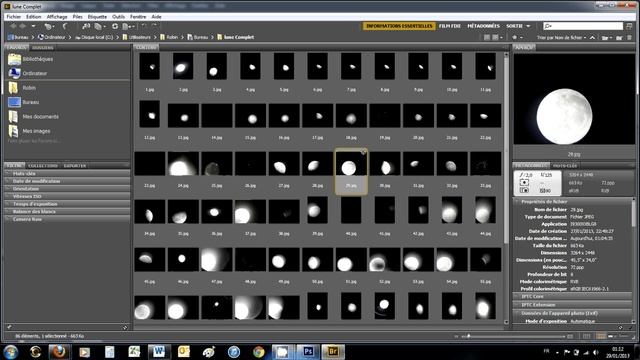This screenshot has width=640, height=360.
Task: Select thumbnail 47.jpg
Action: click(x=216, y=260)
